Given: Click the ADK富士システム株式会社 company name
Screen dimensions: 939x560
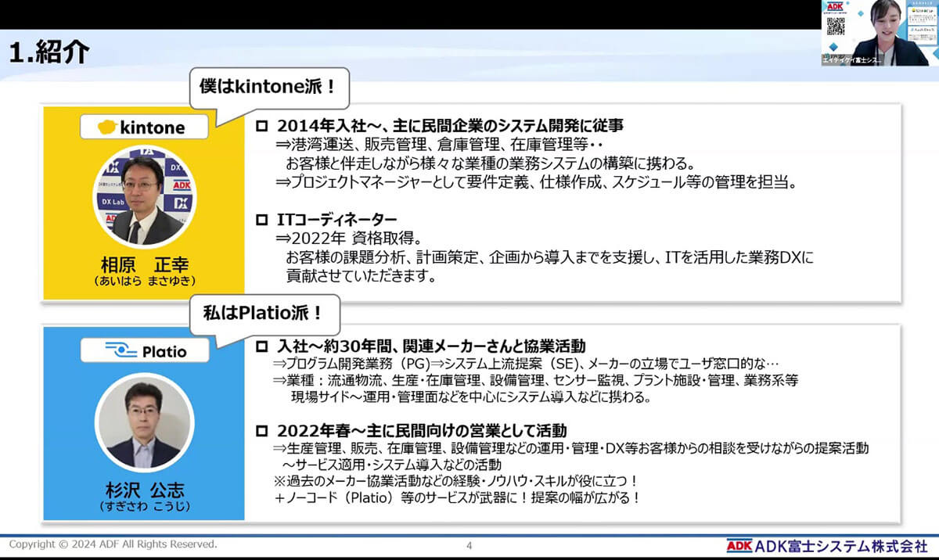Looking at the screenshot, I should (840, 545).
